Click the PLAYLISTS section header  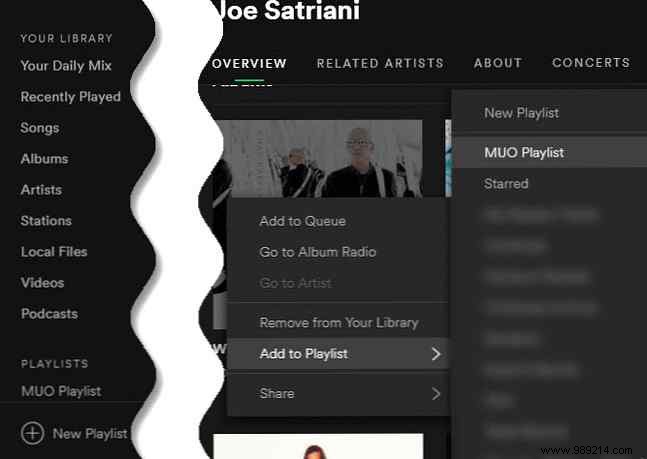coord(54,364)
